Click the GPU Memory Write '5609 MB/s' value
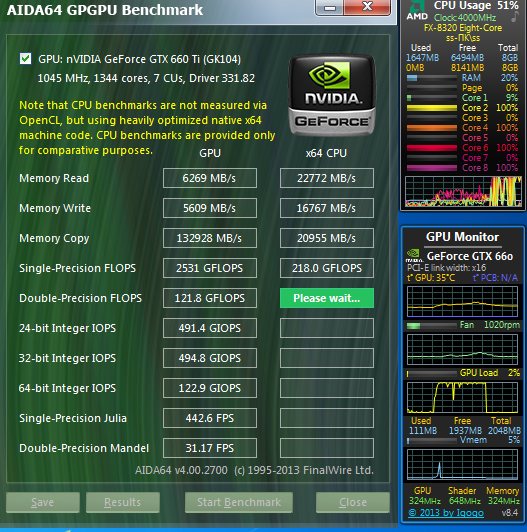527x532 pixels. 210,208
